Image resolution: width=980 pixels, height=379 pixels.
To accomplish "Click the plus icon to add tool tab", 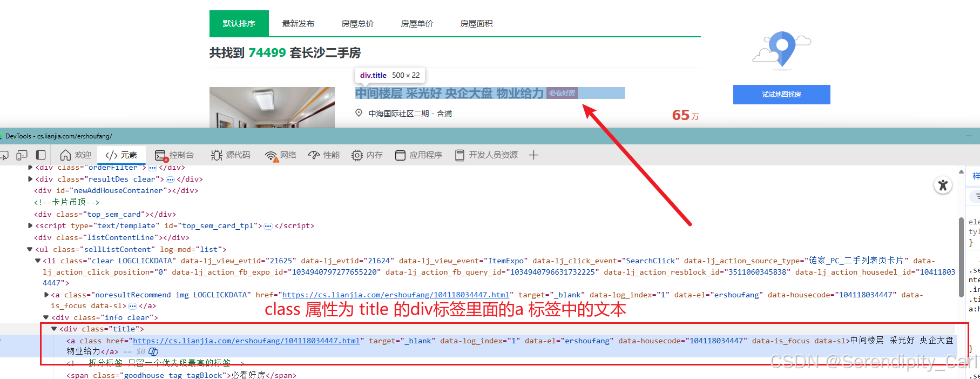I will [x=533, y=155].
